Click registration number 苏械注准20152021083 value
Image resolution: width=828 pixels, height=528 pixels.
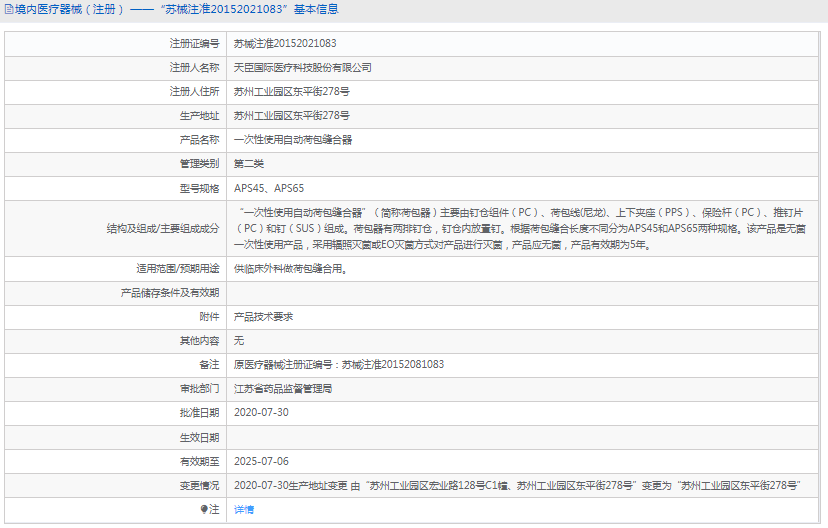coord(285,43)
